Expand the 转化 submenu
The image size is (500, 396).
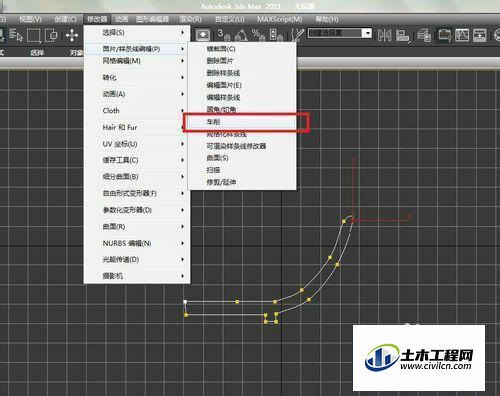coord(137,77)
